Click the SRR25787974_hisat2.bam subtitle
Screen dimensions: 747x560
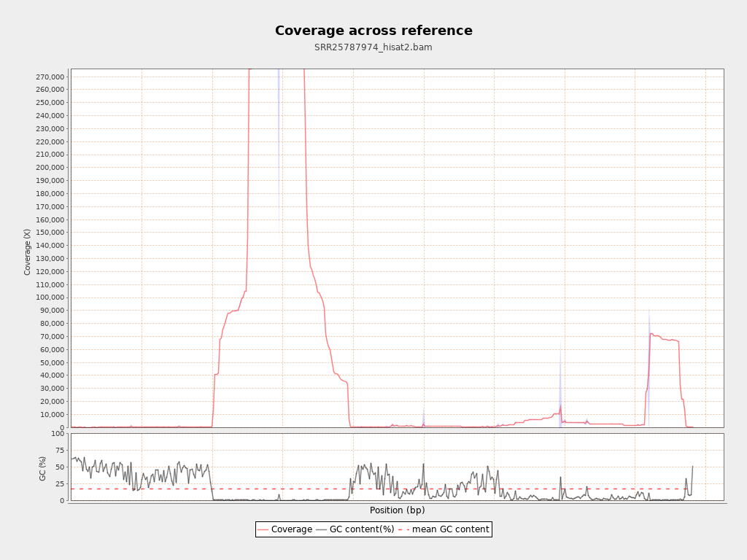[373, 47]
